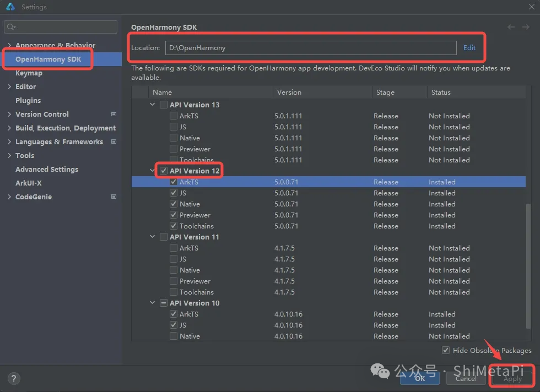
Task: Uncheck Native 5.0.0.71 checkbox
Action: 174,204
